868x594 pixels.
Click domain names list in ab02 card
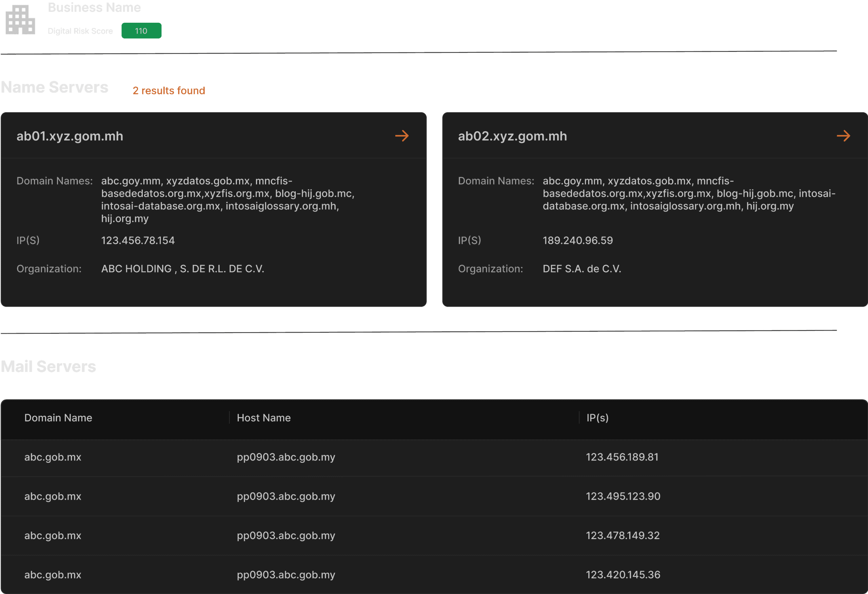(x=689, y=193)
